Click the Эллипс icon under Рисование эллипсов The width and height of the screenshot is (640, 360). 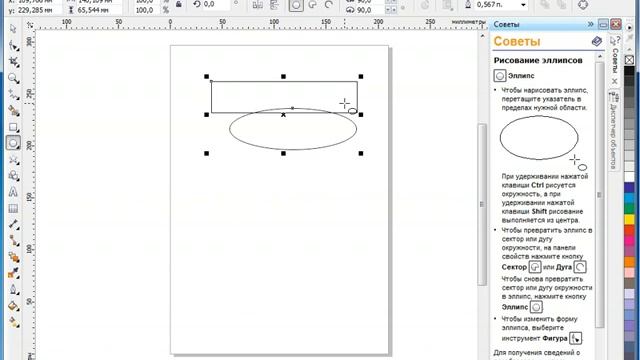click(500, 76)
